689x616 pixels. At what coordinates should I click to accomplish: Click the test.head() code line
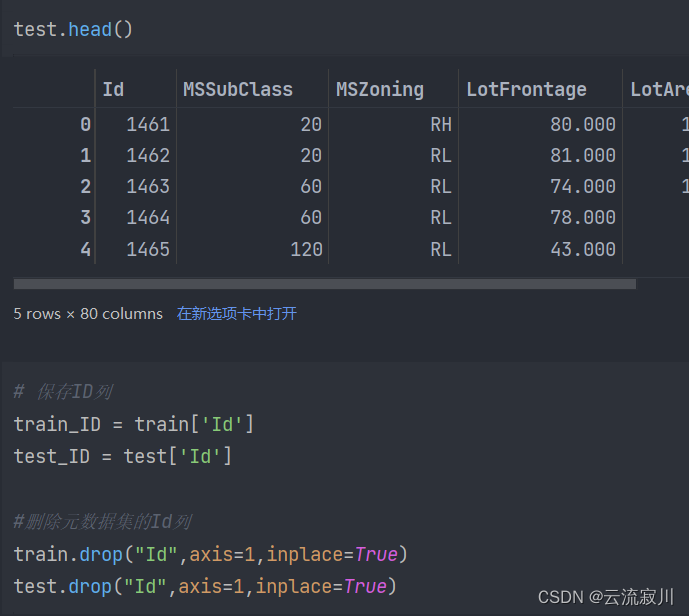pos(73,29)
